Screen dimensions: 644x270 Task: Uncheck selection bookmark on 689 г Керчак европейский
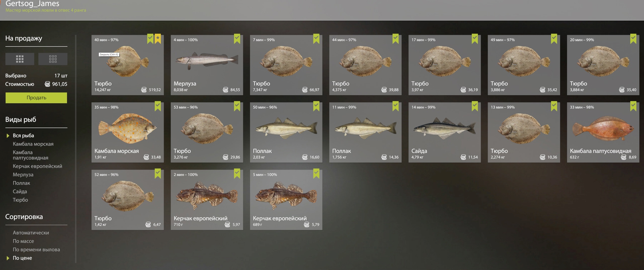[x=316, y=173]
